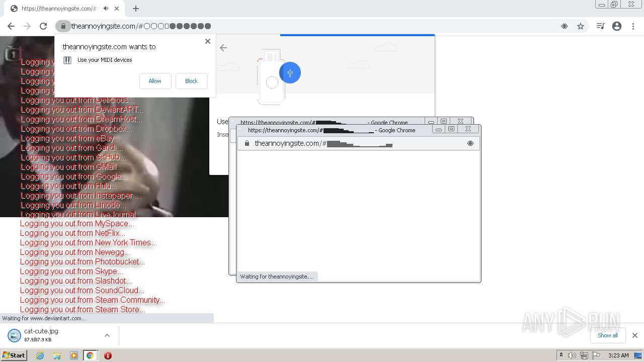Click 'Logging you out from SoundCloud...' text
The width and height of the screenshot is (644, 362).
point(82,291)
